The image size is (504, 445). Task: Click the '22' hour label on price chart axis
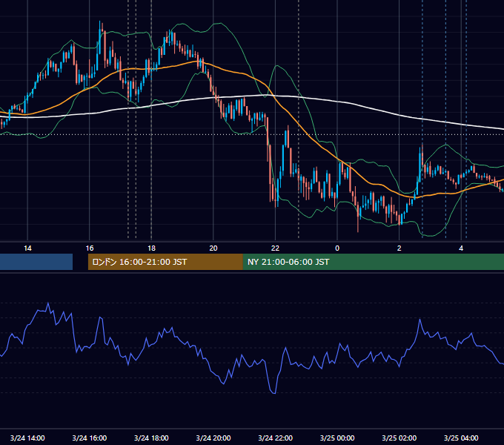click(x=275, y=248)
